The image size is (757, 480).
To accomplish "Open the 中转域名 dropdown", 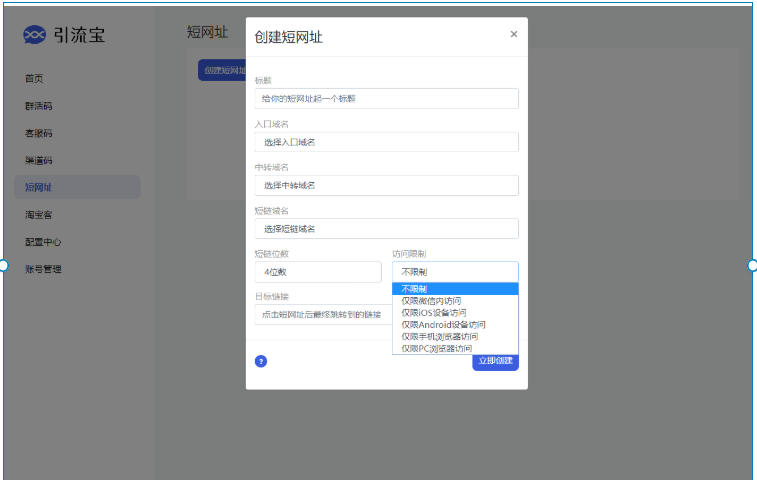I will tap(386, 185).
